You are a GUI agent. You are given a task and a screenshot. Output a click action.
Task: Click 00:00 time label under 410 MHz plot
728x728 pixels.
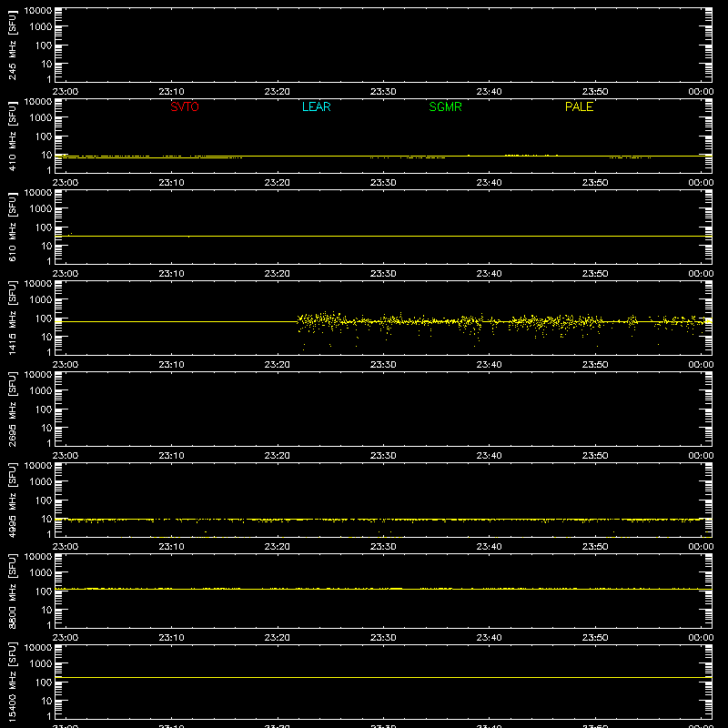click(701, 183)
